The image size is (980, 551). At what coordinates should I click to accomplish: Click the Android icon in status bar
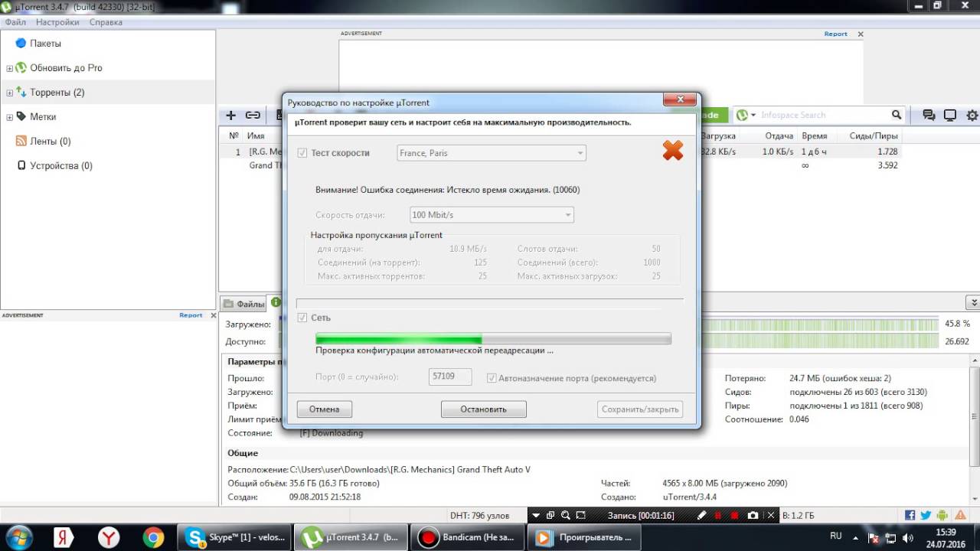click(x=942, y=516)
